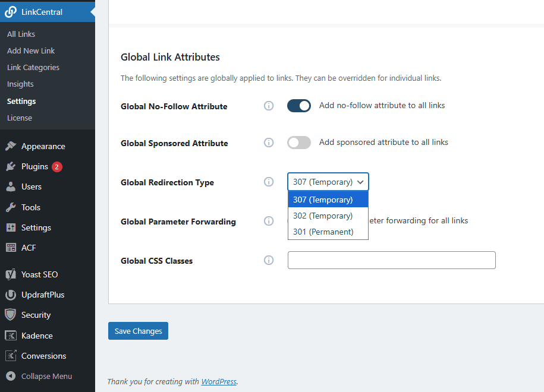Choose 301 (Permanent) redirection option
This screenshot has width=544, height=392.
pos(323,232)
